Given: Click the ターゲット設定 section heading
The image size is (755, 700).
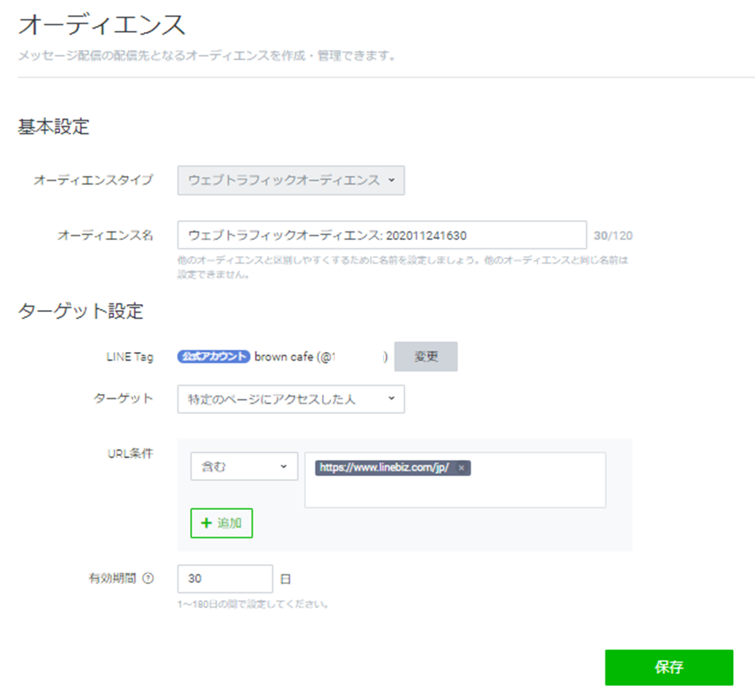Looking at the screenshot, I should coord(81,311).
